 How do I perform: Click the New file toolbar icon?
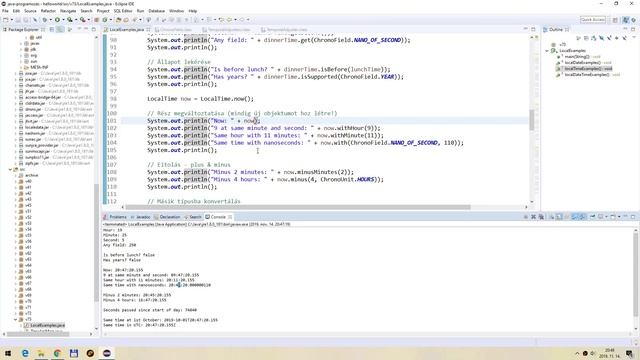coord(6,20)
